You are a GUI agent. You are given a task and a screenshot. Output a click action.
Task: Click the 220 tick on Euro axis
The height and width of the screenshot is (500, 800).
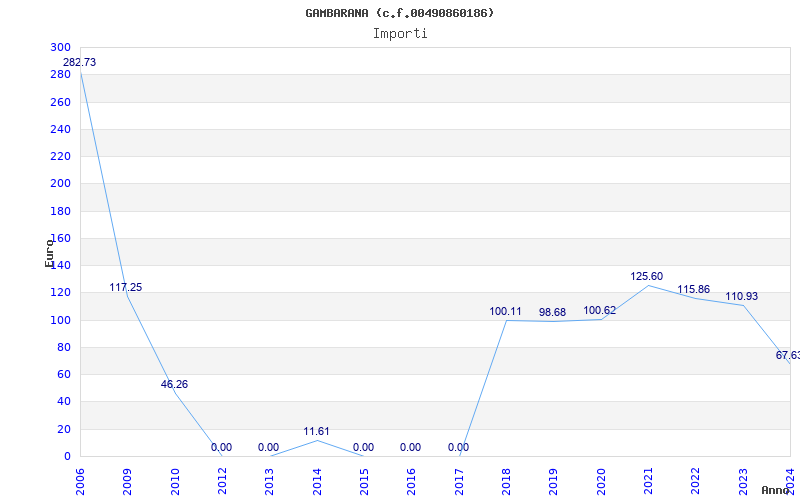61,156
